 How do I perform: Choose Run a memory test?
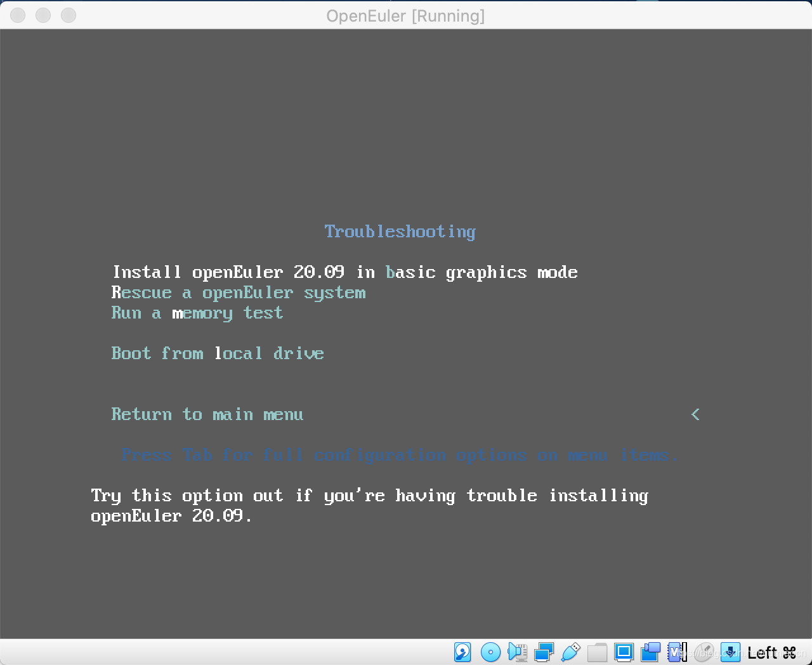197,313
